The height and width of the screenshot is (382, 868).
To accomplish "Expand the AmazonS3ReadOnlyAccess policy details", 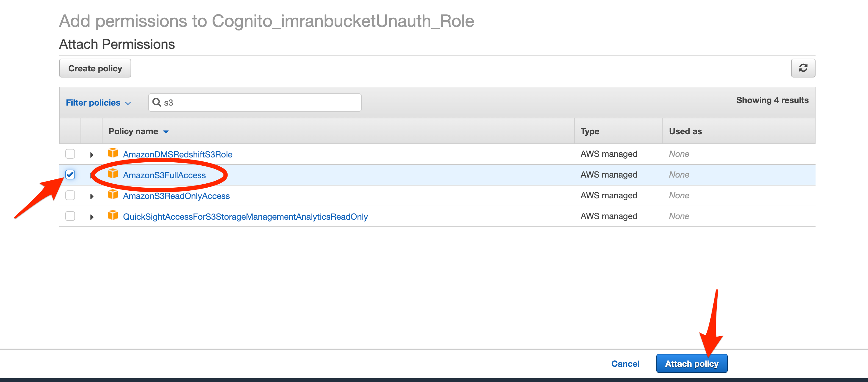I will click(92, 196).
